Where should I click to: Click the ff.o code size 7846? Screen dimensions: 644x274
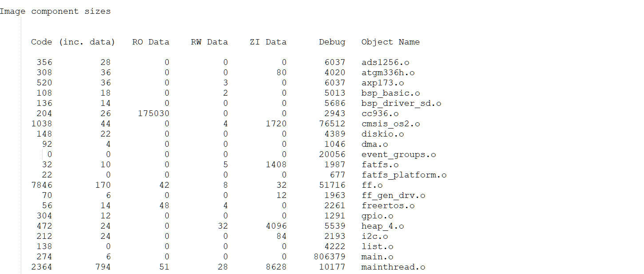point(41,185)
